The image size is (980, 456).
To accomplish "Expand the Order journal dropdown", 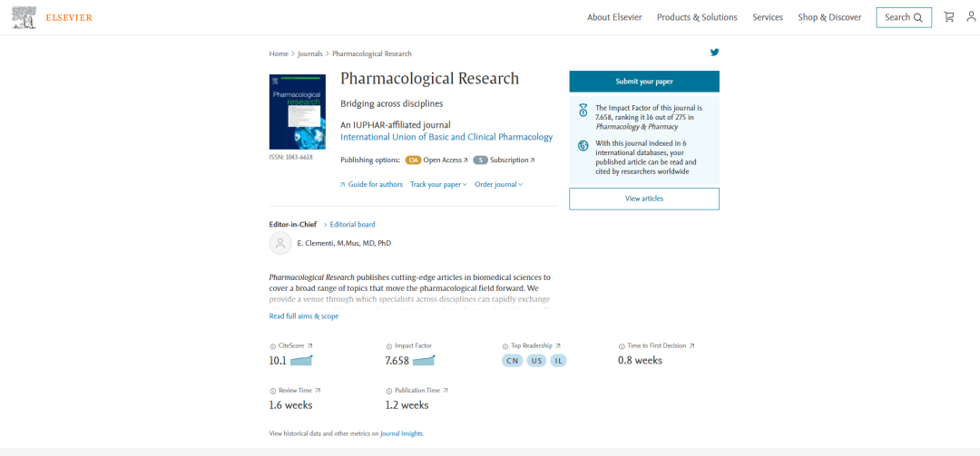I will [498, 185].
